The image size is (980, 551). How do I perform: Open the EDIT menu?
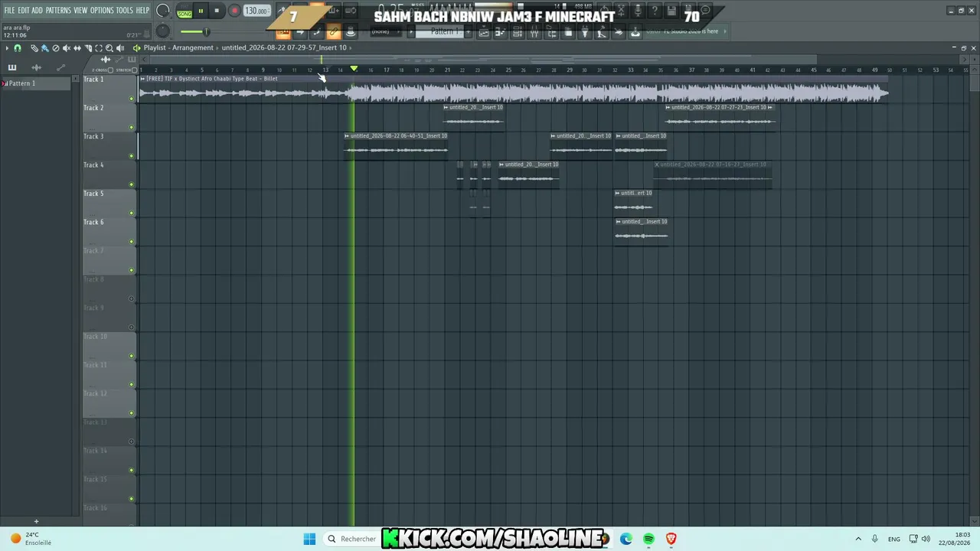click(24, 10)
